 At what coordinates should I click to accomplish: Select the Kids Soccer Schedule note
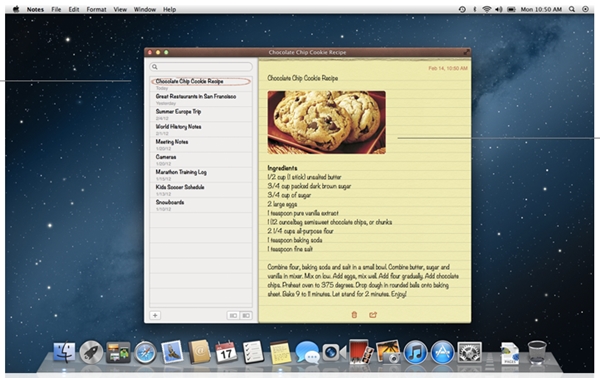[201, 190]
